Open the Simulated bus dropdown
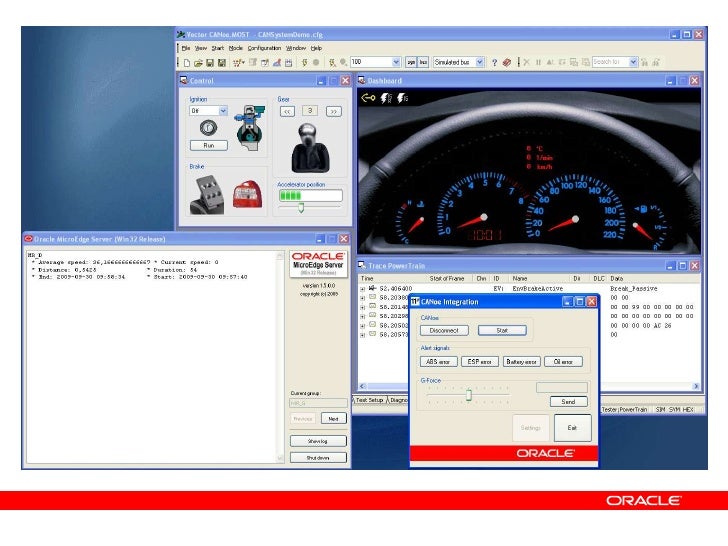 coord(480,62)
